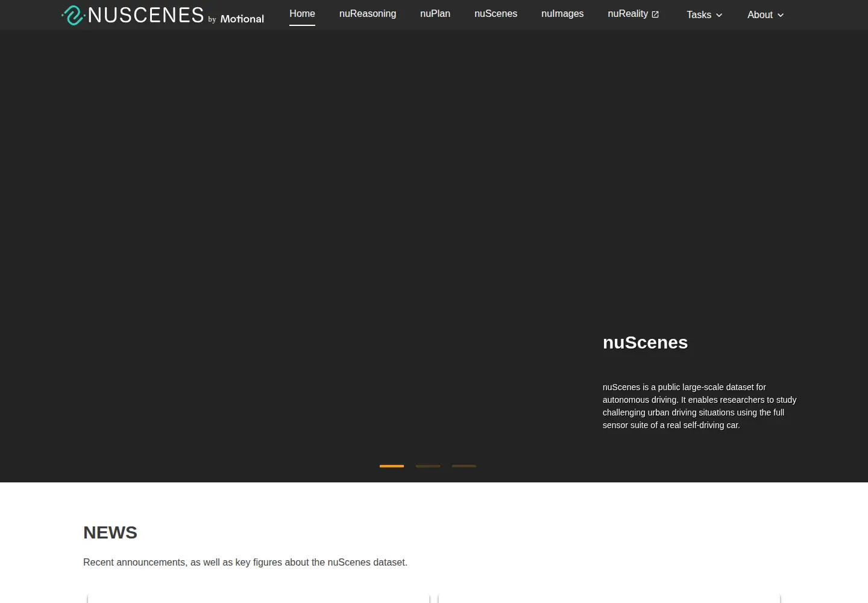
Task: Click the nuScenes dataset description paragraph
Action: point(699,406)
